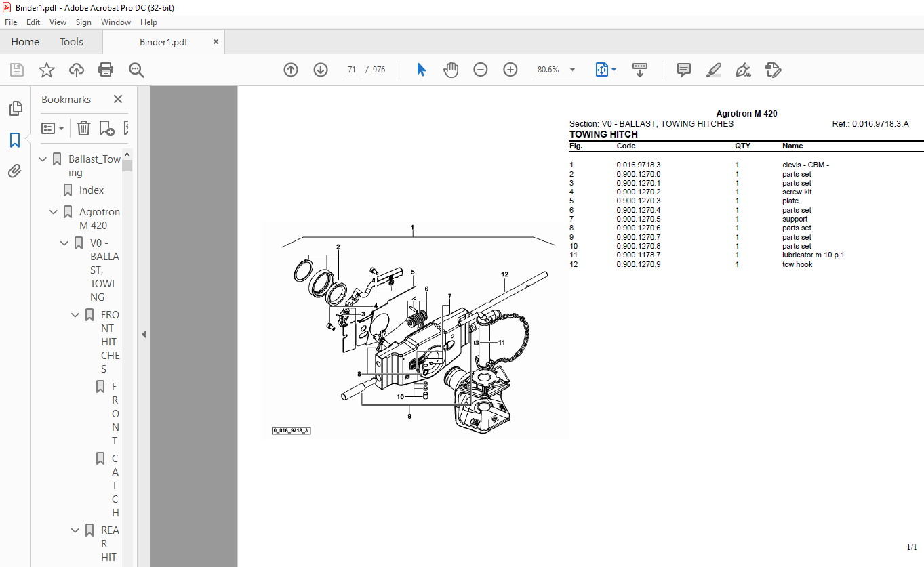Screen dimensions: 924x567
Task: Open the attachments paperclip panel
Action: (15, 171)
